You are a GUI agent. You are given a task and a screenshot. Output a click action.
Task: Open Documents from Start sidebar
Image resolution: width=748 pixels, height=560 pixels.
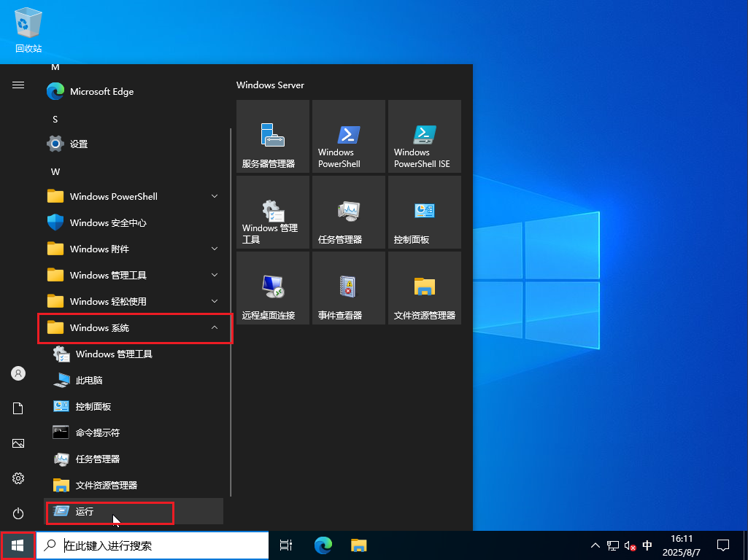[18, 408]
